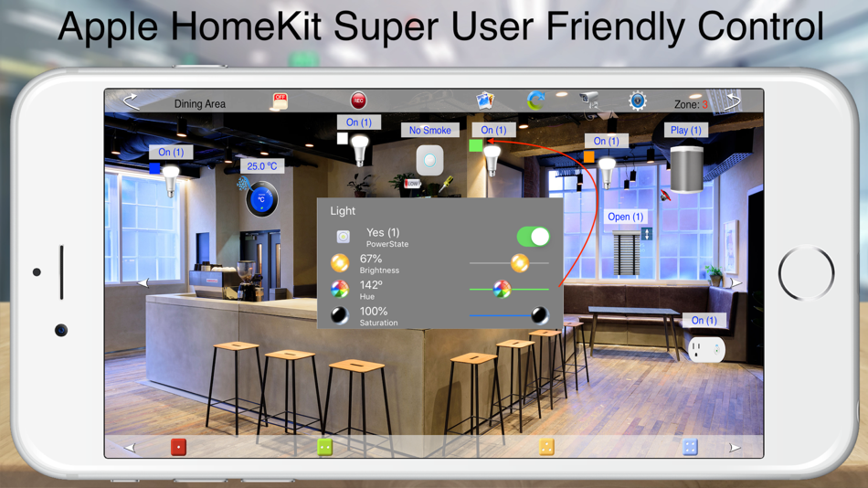Select the blue-swatch light bulb

coord(171,180)
